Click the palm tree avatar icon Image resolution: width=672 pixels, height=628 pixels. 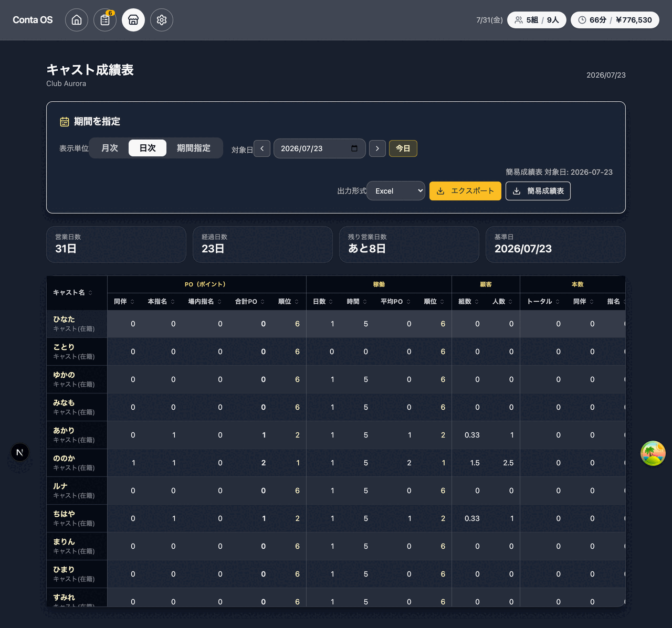click(x=653, y=453)
